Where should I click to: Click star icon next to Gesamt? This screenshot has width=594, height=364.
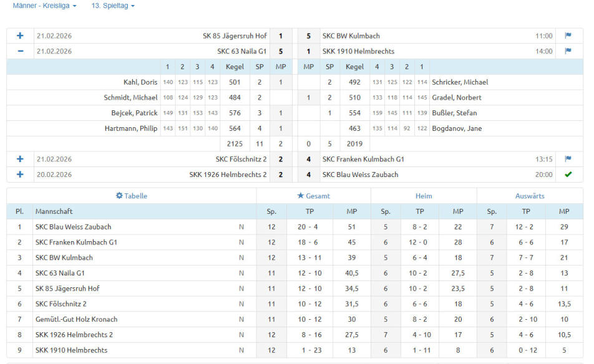(301, 196)
